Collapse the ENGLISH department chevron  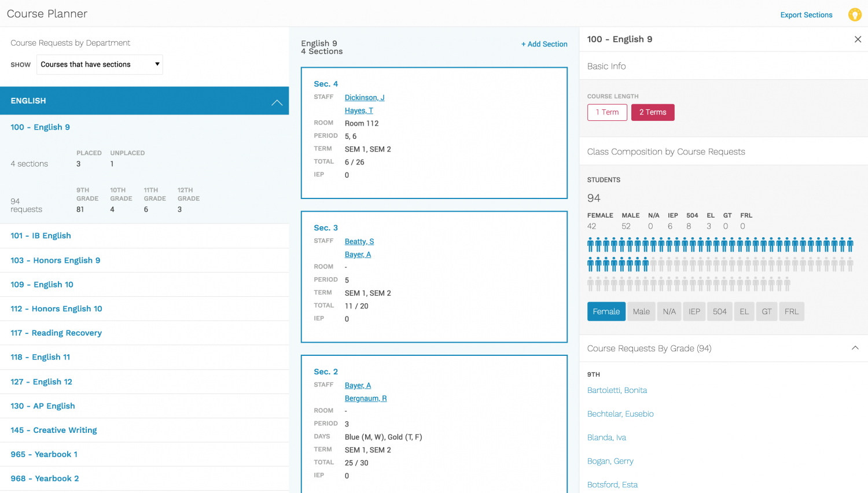tap(277, 102)
